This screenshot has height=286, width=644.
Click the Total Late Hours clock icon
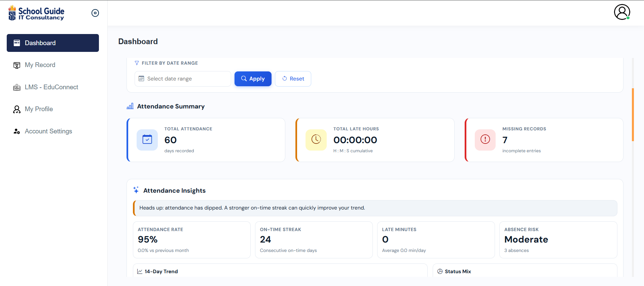click(316, 139)
